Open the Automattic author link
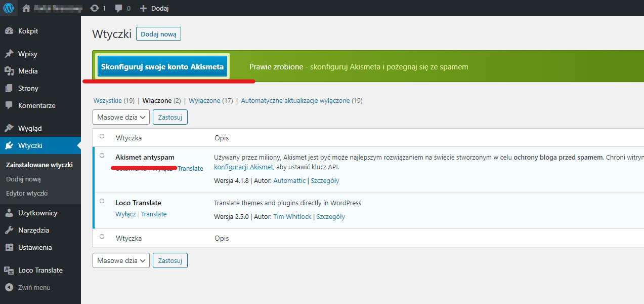 (x=289, y=180)
